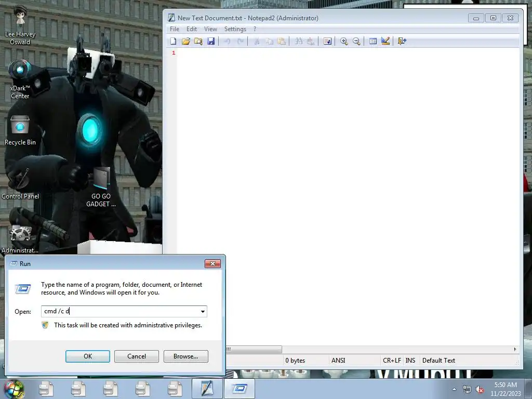
Task: Click the Notepad2 horizontal scrollbar thumb
Action: (254, 349)
